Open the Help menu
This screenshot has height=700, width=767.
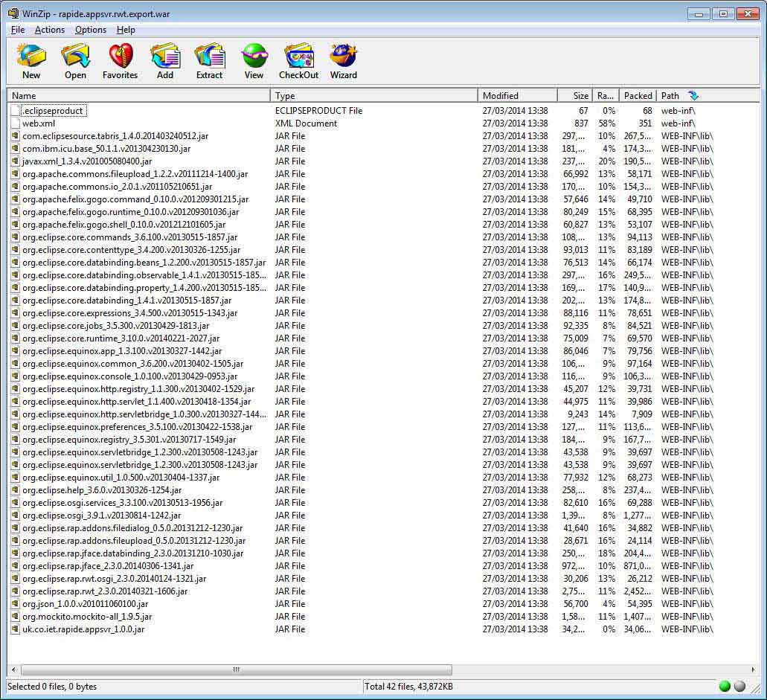tap(126, 30)
